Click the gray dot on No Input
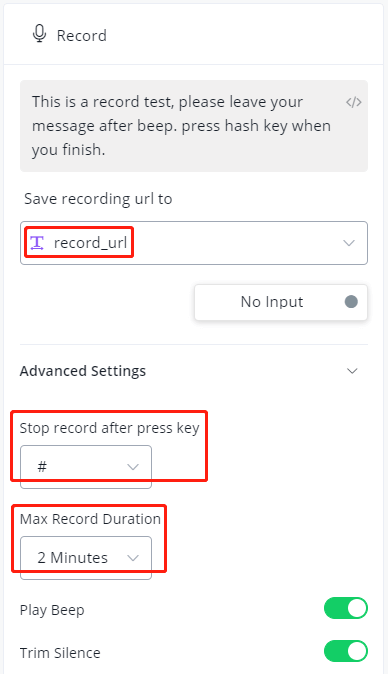 click(x=351, y=302)
